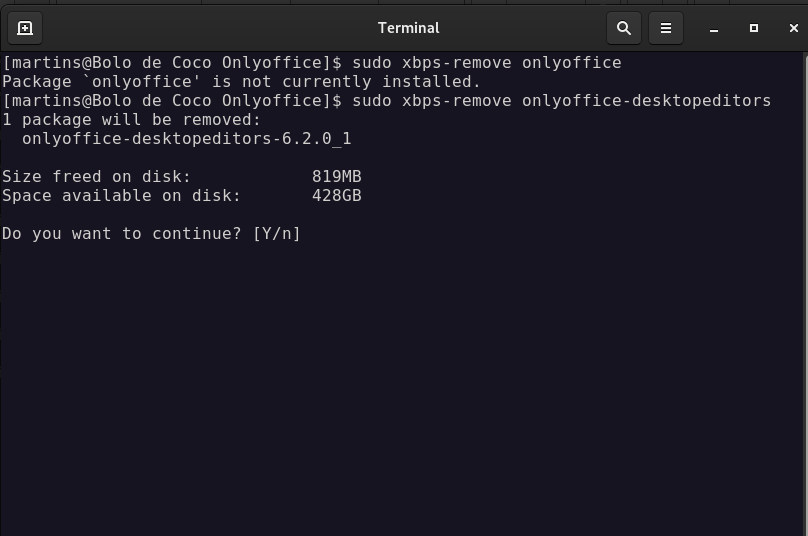Click the [Y/n] option text
808x536 pixels.
[x=276, y=234]
